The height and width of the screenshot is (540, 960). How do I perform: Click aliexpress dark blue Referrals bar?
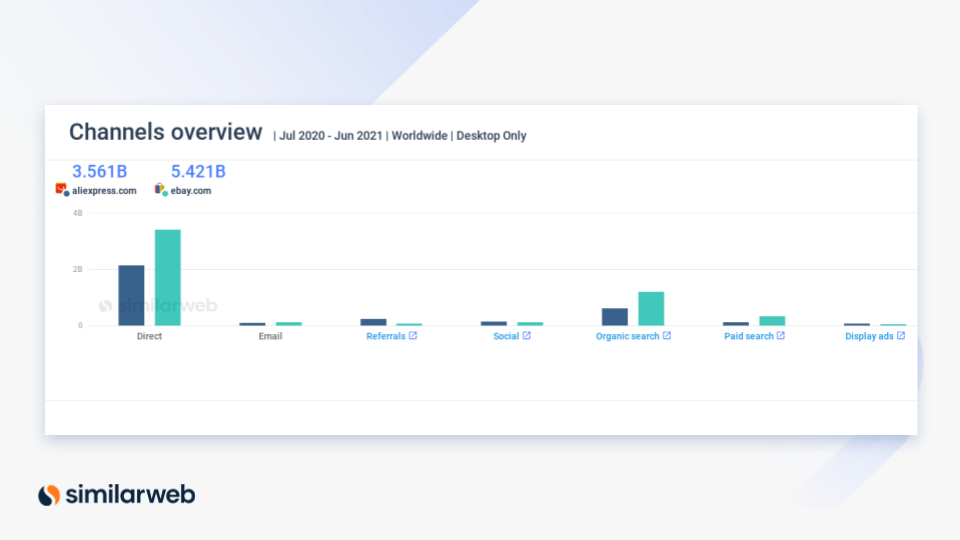[x=373, y=322]
